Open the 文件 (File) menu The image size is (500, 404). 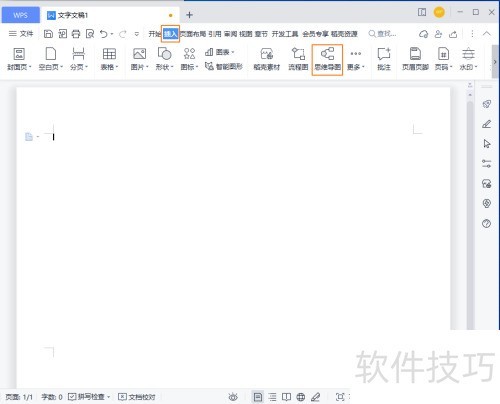click(x=21, y=34)
